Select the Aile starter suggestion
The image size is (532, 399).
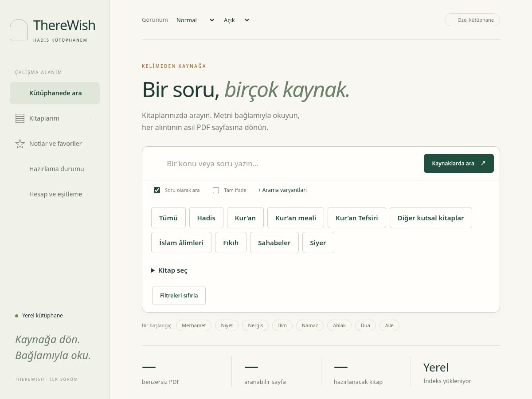click(x=389, y=325)
